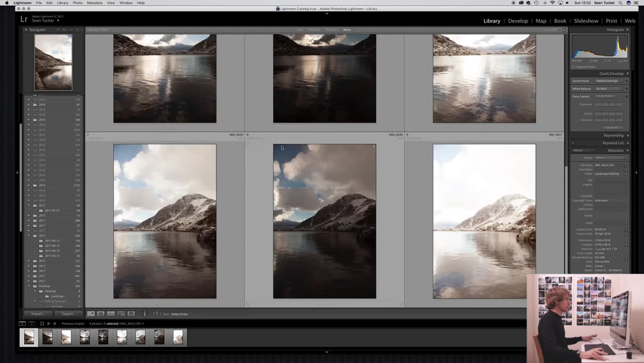
Task: Click the Reset All button
Action: (612, 127)
